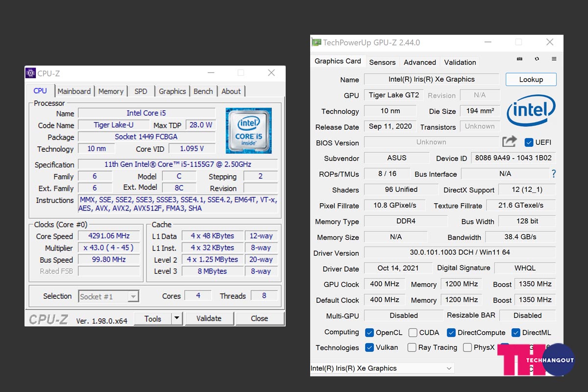588x392 pixels.
Task: Open the Advanced tab in GPU-Z
Action: [420, 62]
